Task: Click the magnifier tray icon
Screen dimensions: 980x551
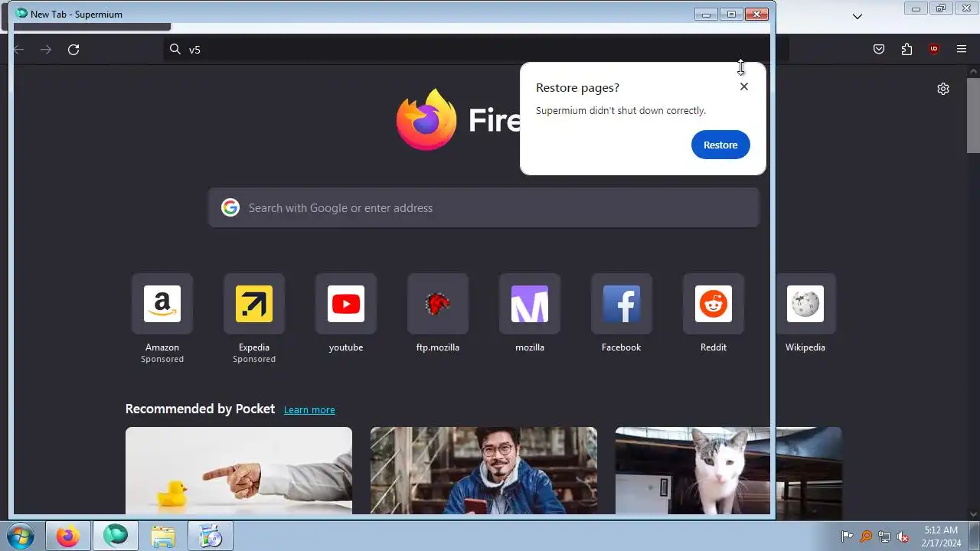Action: (866, 536)
